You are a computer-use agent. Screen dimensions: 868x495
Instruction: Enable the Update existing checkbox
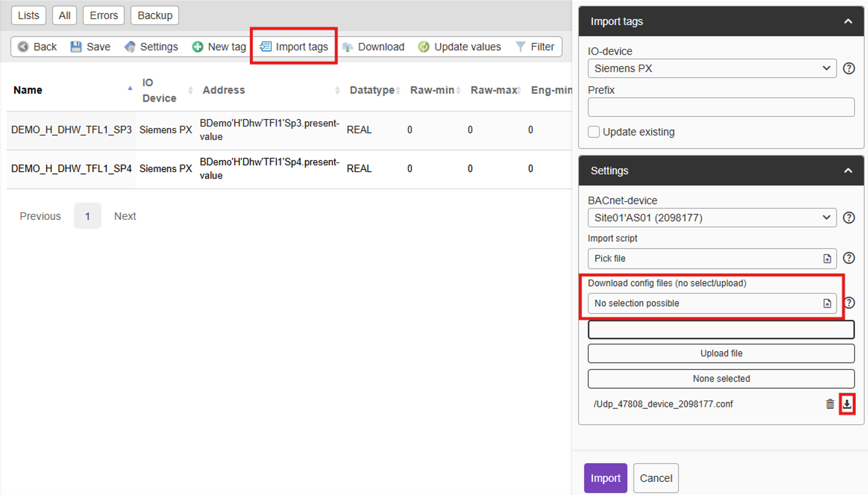point(594,132)
